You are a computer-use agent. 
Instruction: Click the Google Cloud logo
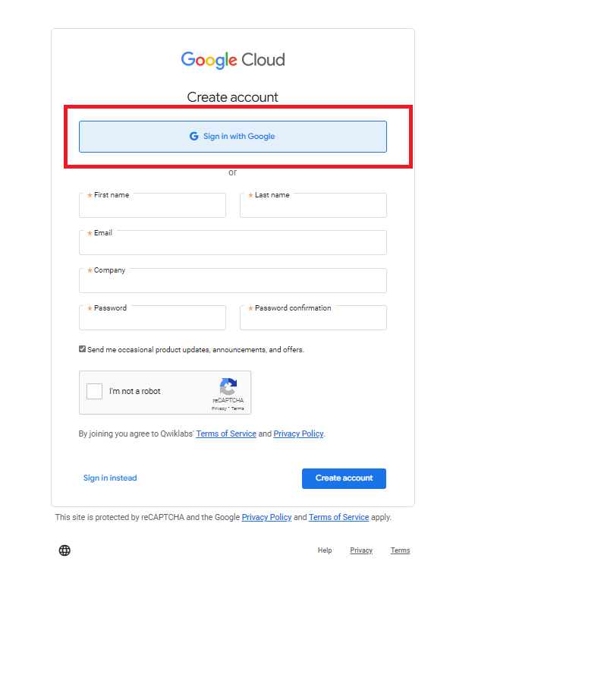click(x=233, y=60)
